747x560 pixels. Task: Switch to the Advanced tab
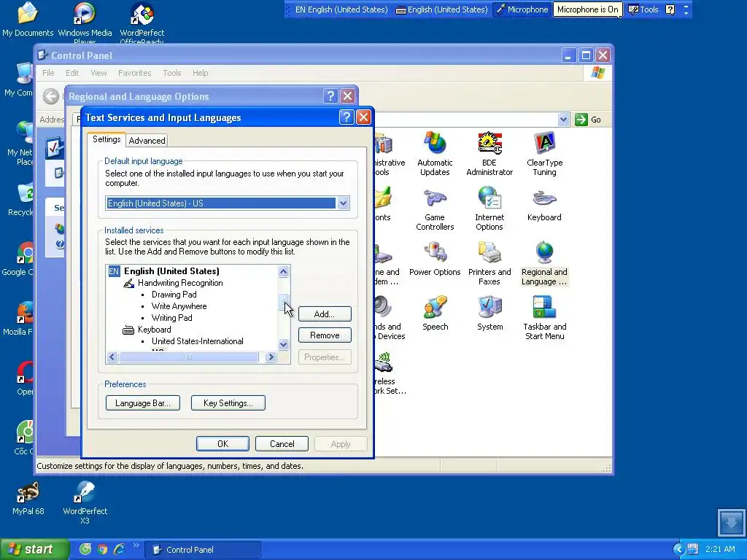[x=147, y=141]
